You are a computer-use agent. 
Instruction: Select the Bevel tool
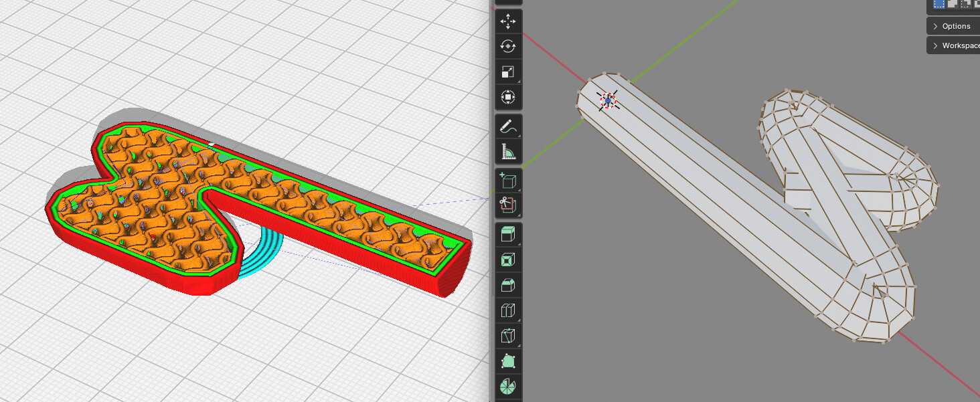(508, 286)
